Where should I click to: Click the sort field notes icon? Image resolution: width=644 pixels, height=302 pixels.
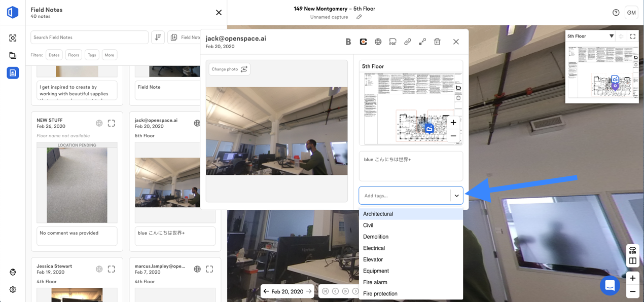click(x=158, y=37)
